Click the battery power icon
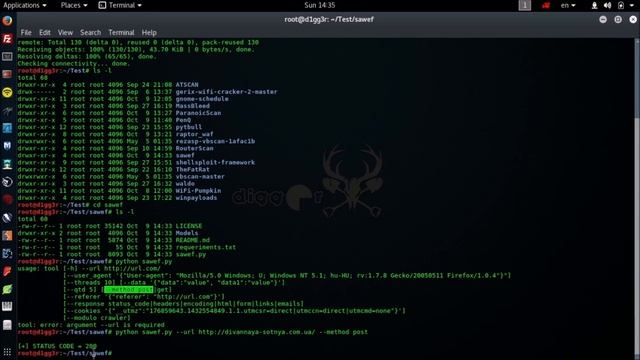The image size is (640, 360). pyautogui.click(x=621, y=5)
